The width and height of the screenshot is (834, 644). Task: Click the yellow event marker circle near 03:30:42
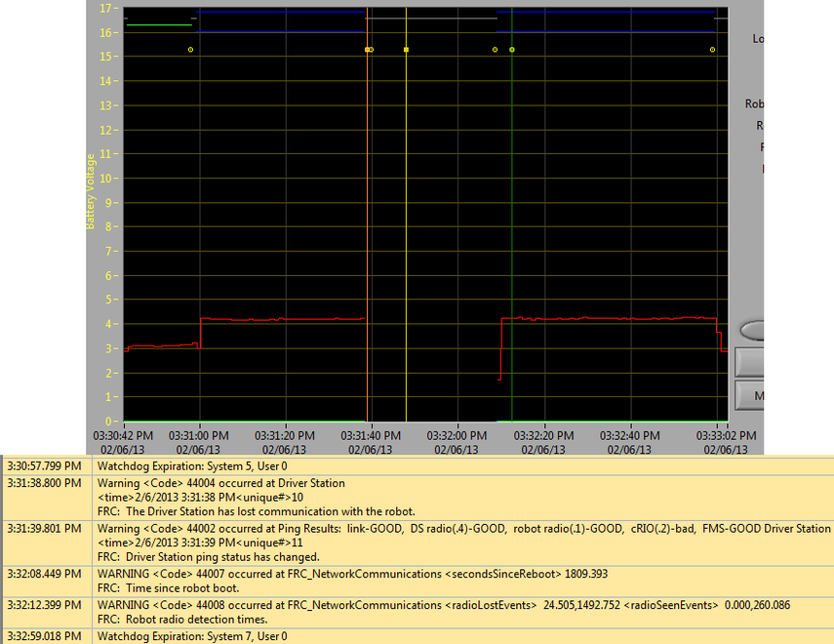190,49
